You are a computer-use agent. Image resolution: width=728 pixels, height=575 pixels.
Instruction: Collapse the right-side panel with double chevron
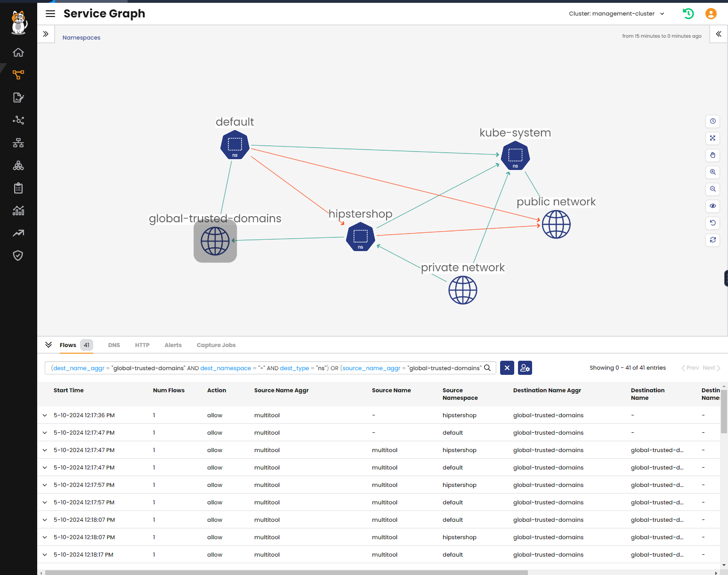click(718, 34)
